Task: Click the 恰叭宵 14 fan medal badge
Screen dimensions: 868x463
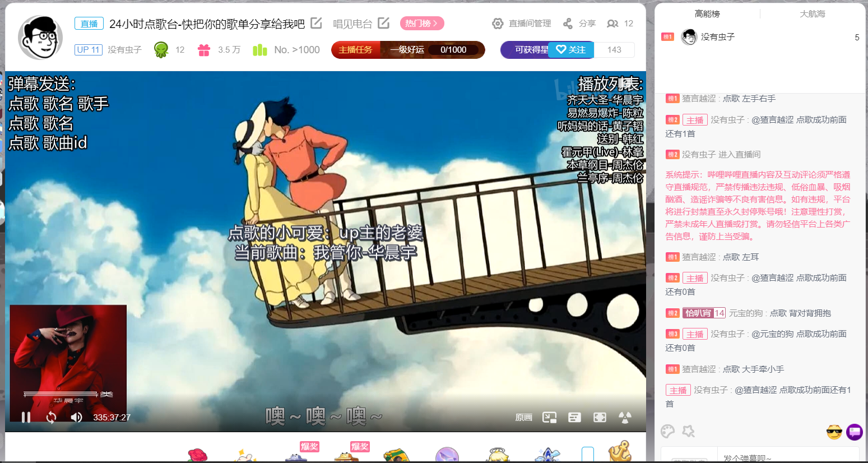Action: 704,313
